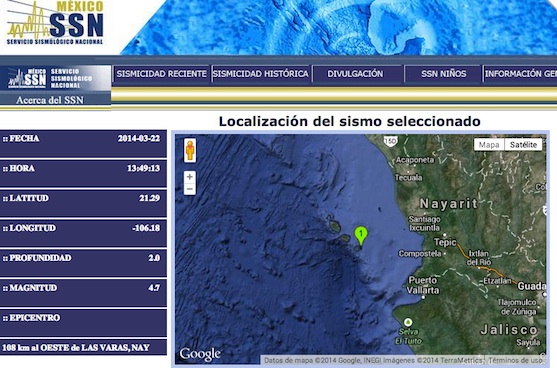The height and width of the screenshot is (368, 557).
Task: Click the Nayarit state label on map
Action: pos(449,204)
